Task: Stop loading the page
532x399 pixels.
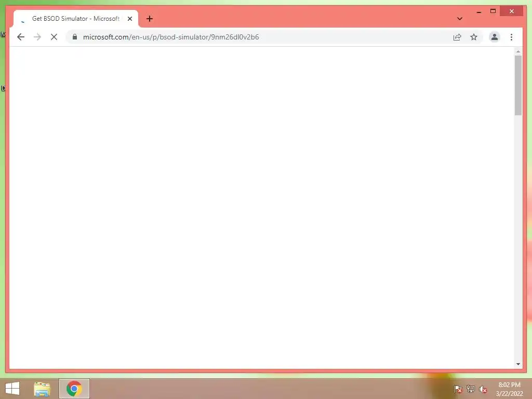Action: 54,37
